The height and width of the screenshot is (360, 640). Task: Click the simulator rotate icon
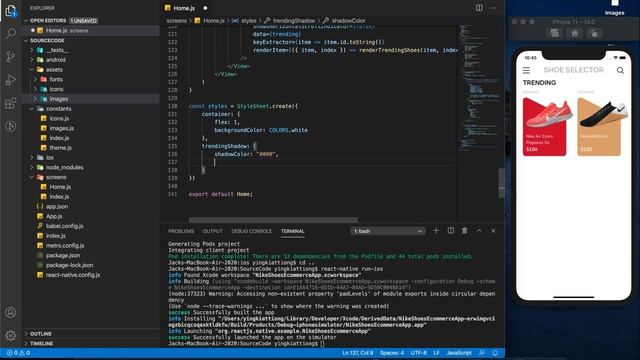[x=594, y=33]
